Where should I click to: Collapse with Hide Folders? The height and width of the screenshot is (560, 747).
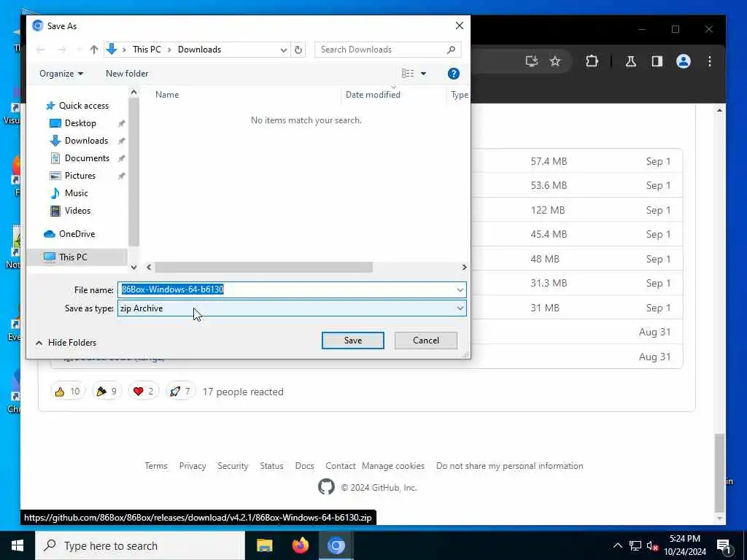(x=66, y=343)
